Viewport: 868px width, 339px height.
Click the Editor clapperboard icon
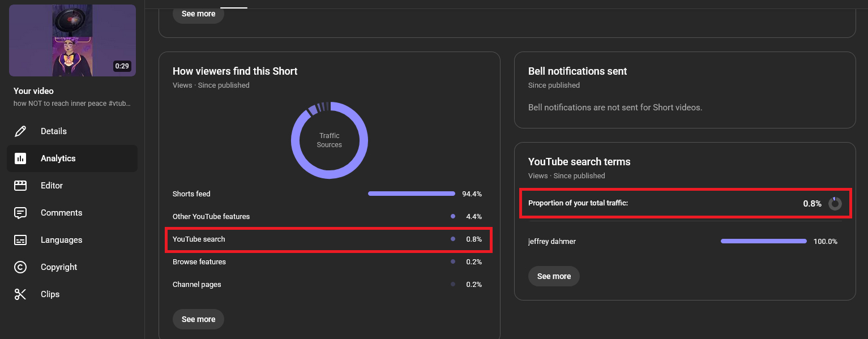point(20,186)
